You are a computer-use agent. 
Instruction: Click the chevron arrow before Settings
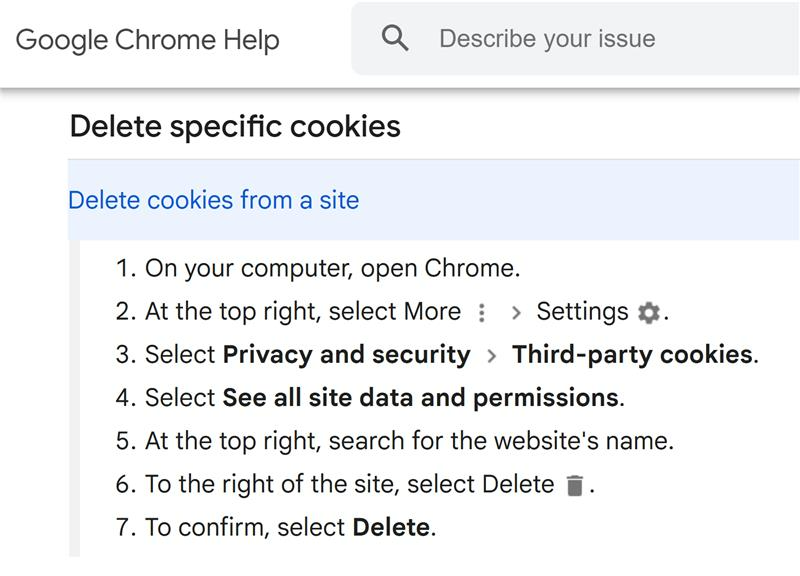click(516, 312)
